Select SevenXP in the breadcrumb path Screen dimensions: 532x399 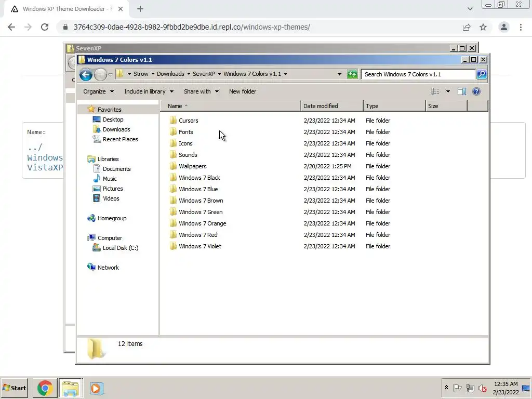[204, 74]
